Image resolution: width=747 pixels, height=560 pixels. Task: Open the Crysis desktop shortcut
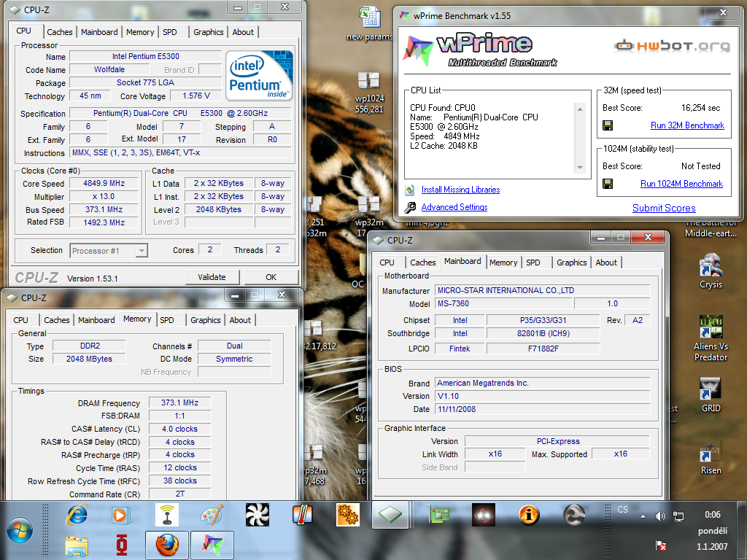coord(711,271)
